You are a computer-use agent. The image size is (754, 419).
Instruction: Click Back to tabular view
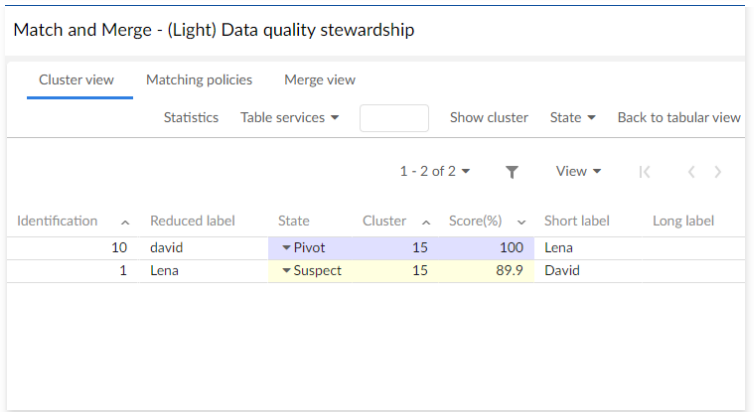pos(679,118)
